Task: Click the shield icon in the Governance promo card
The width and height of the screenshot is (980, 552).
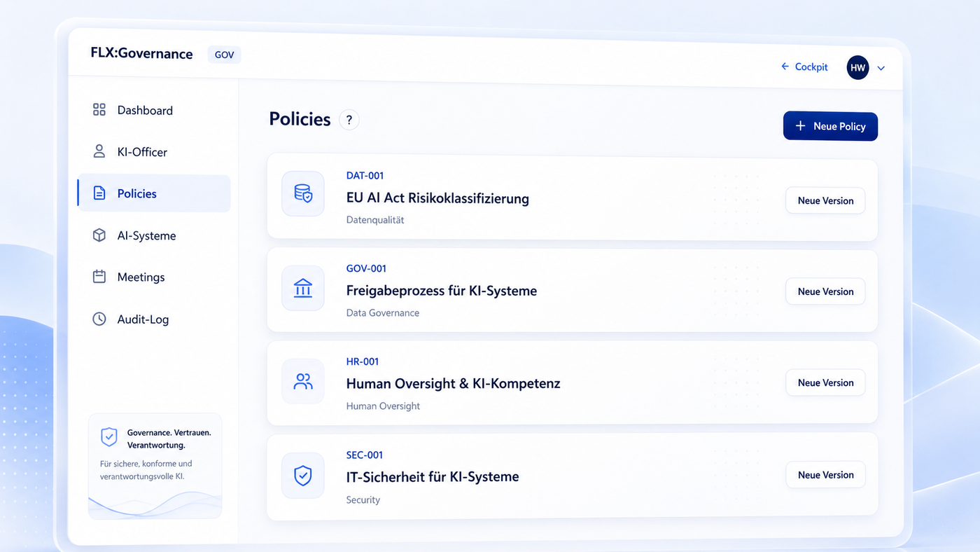Action: (x=109, y=437)
